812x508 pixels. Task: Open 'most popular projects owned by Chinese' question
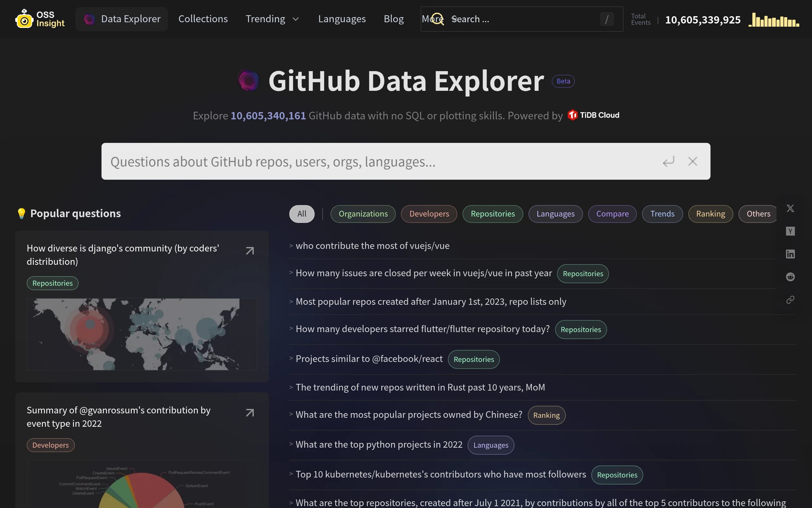point(409,415)
